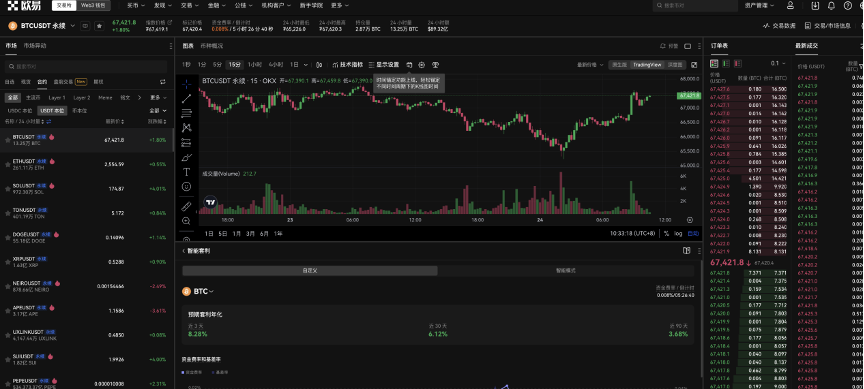Select the text annotation tool
Screen dimensions: 864x389
click(x=186, y=172)
